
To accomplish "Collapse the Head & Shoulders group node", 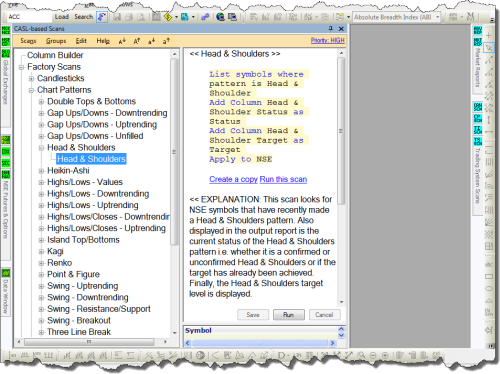I will [41, 148].
